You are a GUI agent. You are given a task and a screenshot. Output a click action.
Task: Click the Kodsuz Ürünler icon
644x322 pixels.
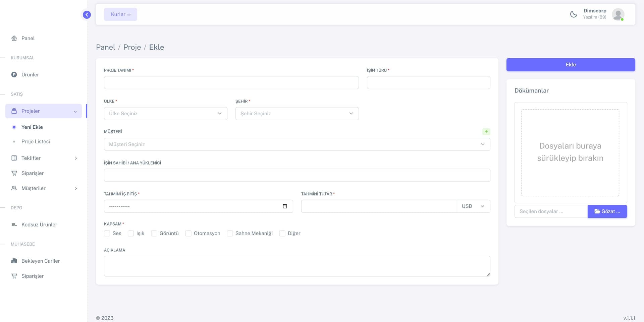point(14,224)
